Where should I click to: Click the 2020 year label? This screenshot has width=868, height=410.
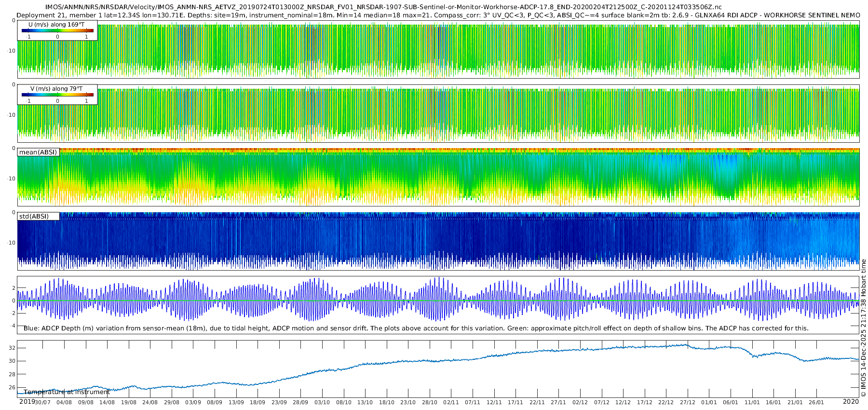[851, 402]
